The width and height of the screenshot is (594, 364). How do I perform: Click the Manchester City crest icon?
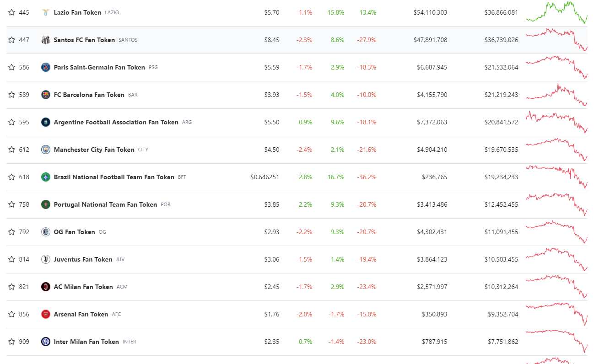point(45,150)
